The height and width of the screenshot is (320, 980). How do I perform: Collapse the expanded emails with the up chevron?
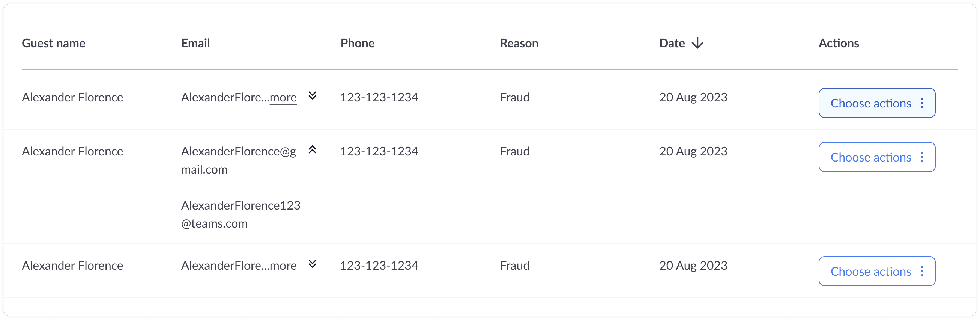[x=312, y=150]
